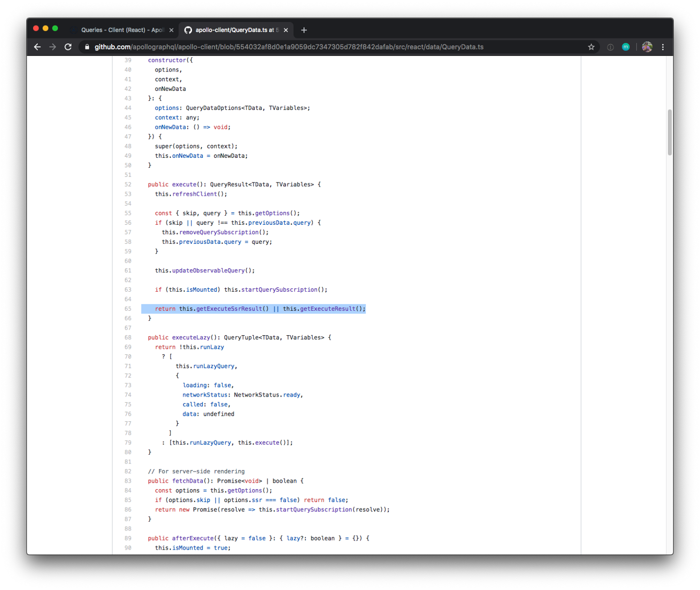This screenshot has height=590, width=700.
Task: Click 'QueryDataOptions' type on line 44
Action: 213,108
